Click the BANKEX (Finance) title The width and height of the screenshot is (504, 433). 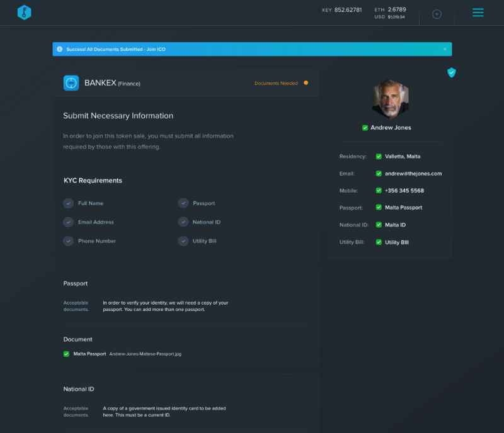click(112, 83)
